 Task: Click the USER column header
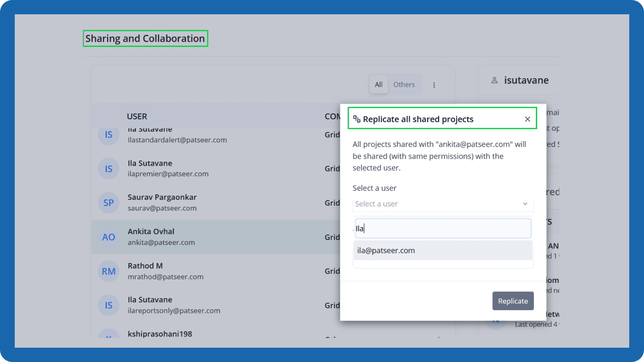[x=137, y=116]
